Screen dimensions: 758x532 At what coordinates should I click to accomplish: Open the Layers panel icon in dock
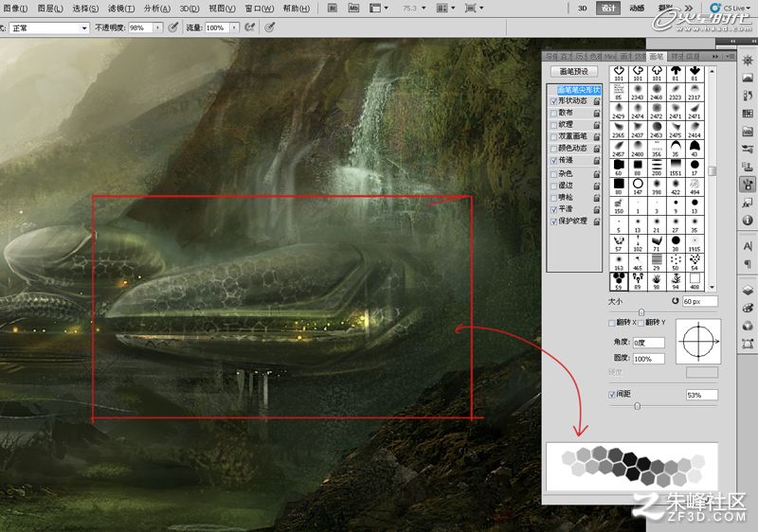[748, 290]
